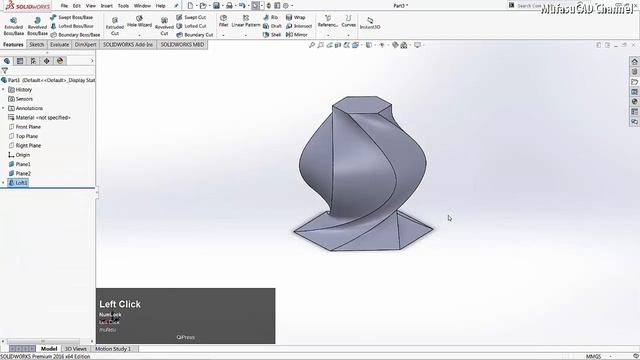
Task: Choose the Boundary Cut feature
Action: pos(195,35)
